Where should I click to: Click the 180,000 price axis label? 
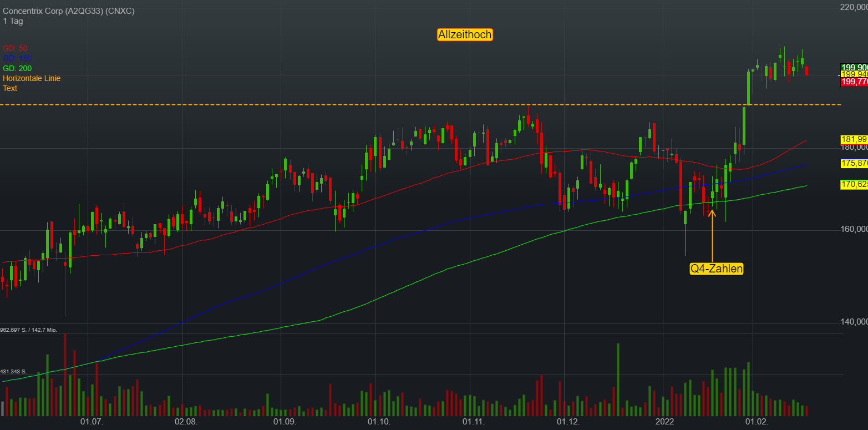(x=855, y=148)
